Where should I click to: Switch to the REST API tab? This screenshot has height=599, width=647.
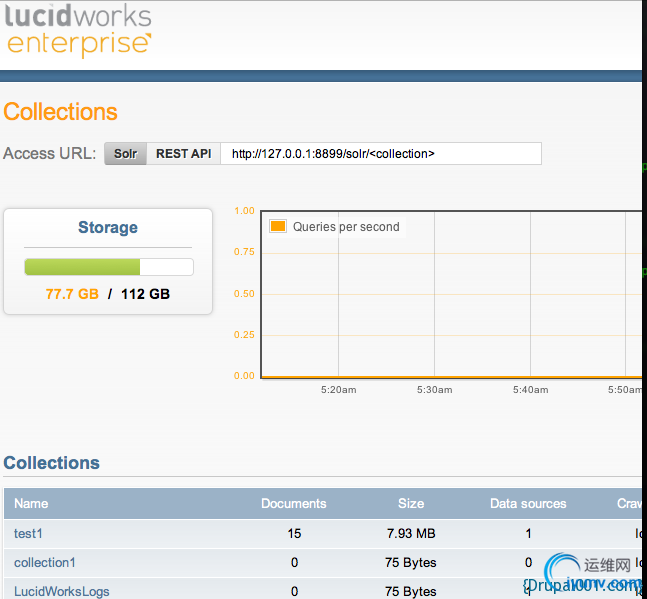(184, 154)
